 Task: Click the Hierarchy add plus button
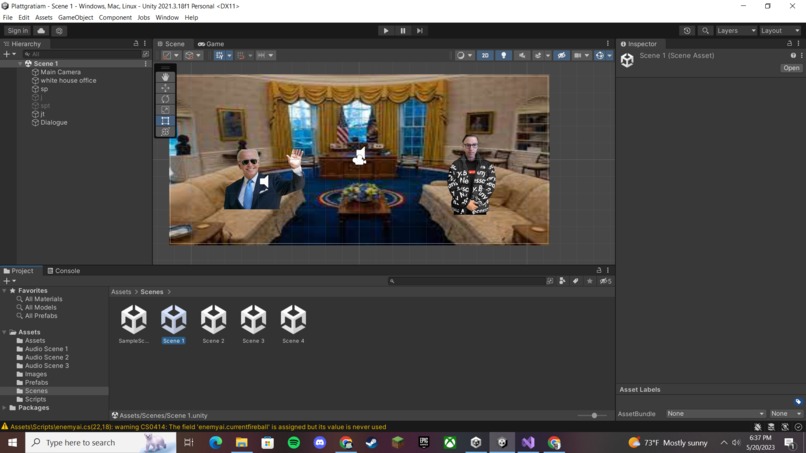[7, 54]
